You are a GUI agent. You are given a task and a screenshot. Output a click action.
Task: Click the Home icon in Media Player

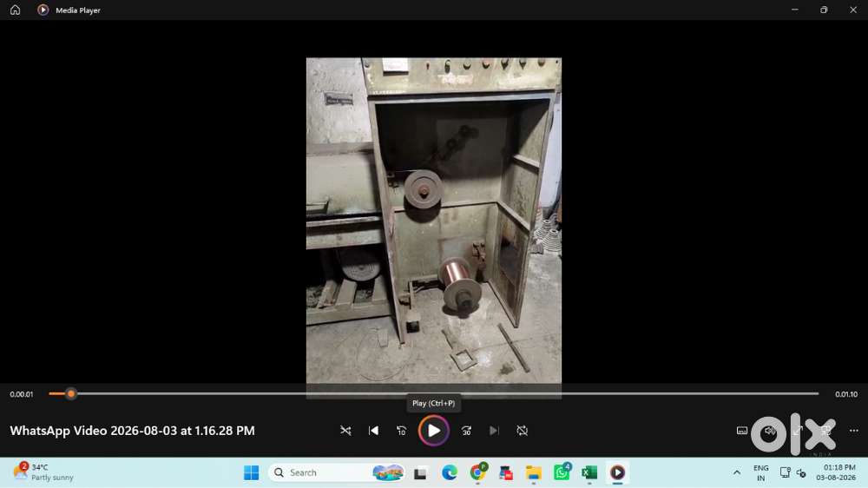click(15, 10)
